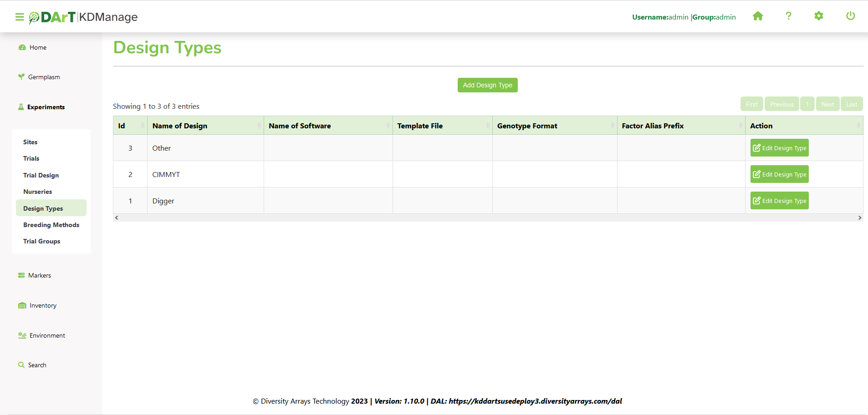Expand the Markers sidebar section
The width and height of the screenshot is (868, 415).
coord(39,275)
